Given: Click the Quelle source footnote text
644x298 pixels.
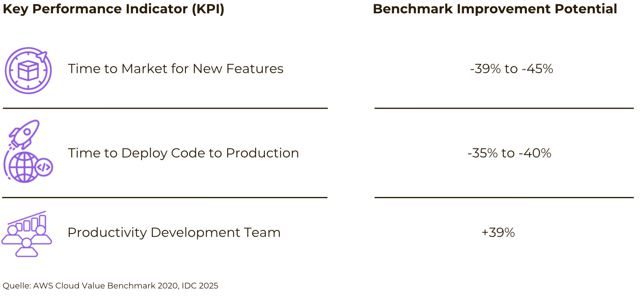Looking at the screenshot, I should [110, 286].
